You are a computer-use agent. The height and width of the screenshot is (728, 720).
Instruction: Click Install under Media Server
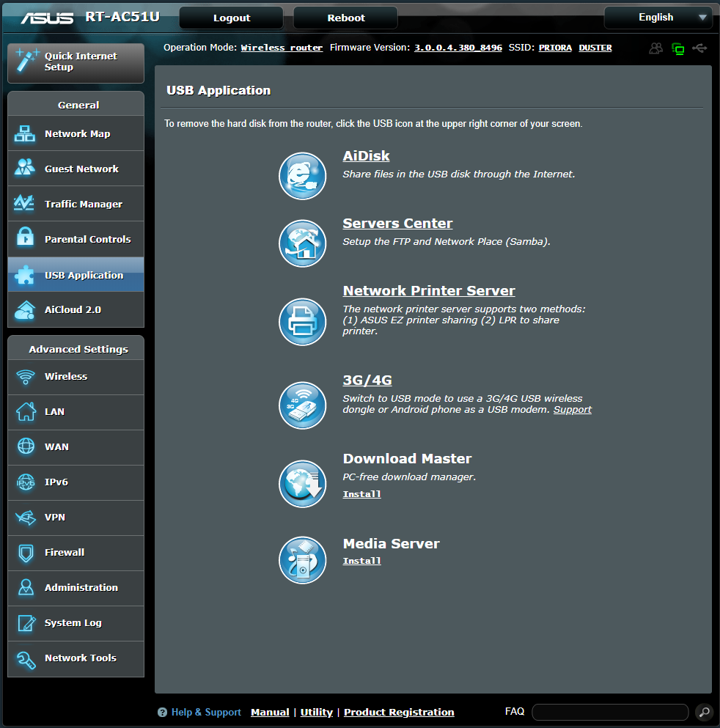tap(361, 561)
